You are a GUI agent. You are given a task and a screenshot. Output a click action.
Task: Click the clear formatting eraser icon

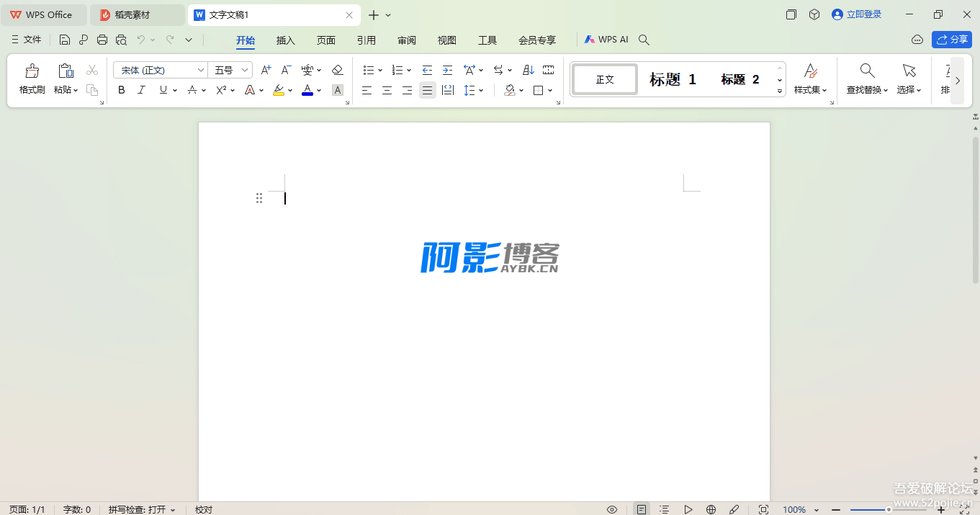[337, 70]
